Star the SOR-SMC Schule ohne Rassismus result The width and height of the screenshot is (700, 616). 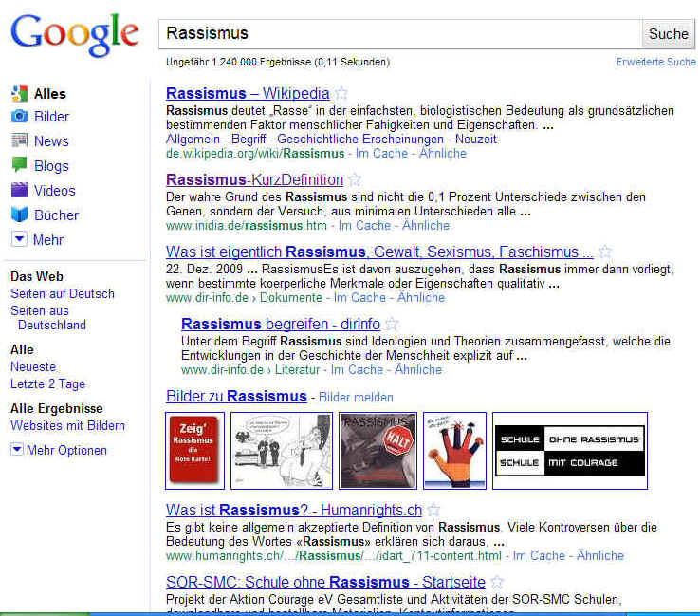point(497,582)
